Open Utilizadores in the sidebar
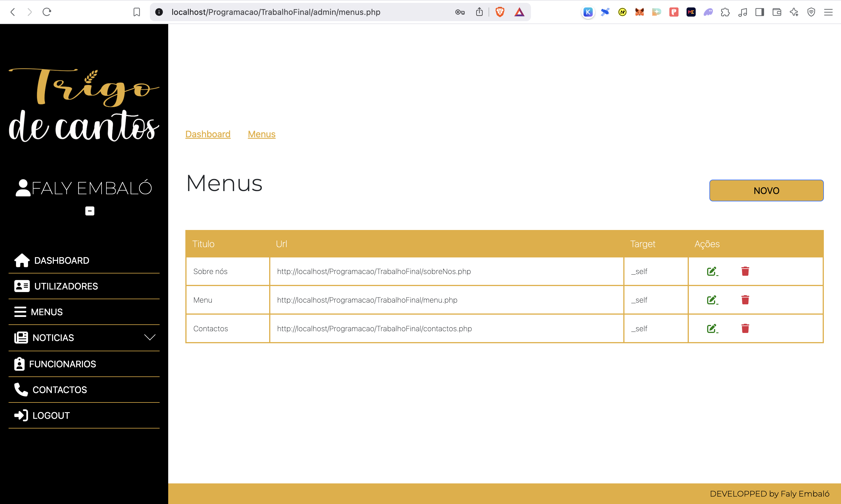This screenshot has width=841, height=504. tap(66, 286)
